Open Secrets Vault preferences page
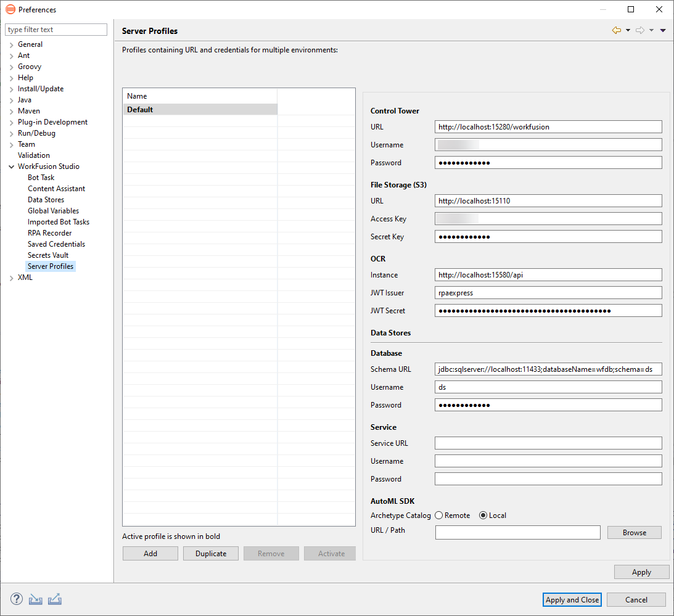Image resolution: width=674 pixels, height=616 pixels. point(48,255)
